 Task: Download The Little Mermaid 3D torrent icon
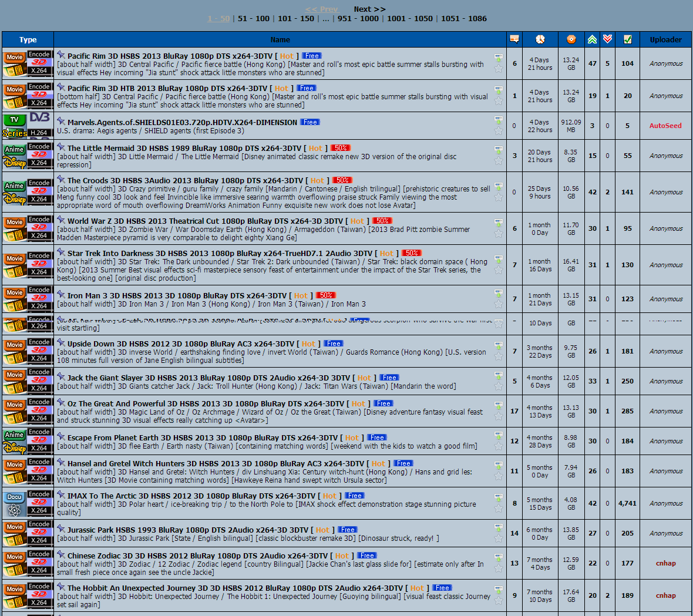coord(499,150)
